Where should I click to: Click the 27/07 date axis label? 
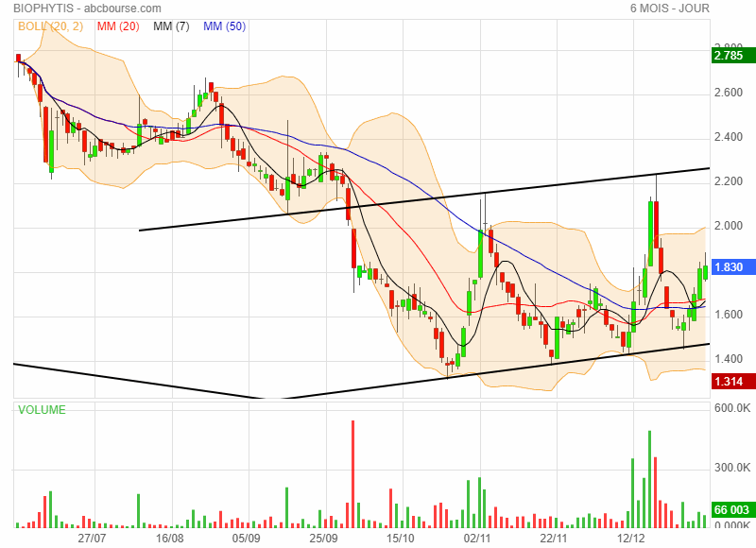pyautogui.click(x=92, y=538)
